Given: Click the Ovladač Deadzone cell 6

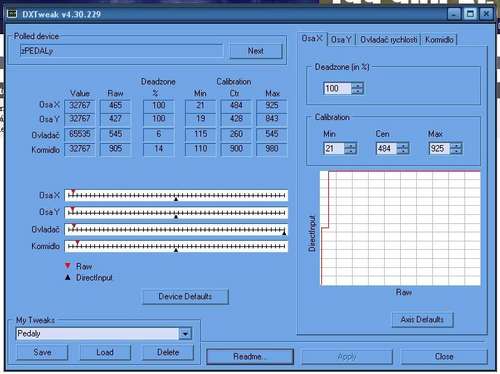Looking at the screenshot, I should pyautogui.click(x=159, y=134).
